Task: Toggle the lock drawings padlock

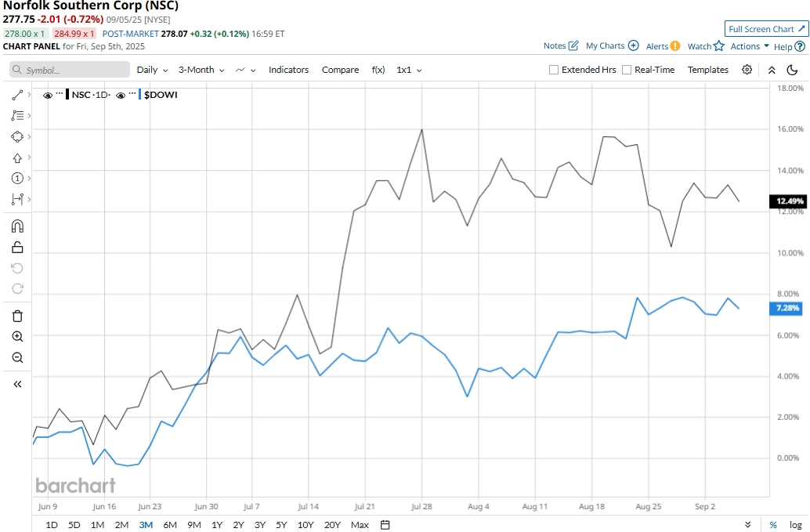Action: click(17, 248)
